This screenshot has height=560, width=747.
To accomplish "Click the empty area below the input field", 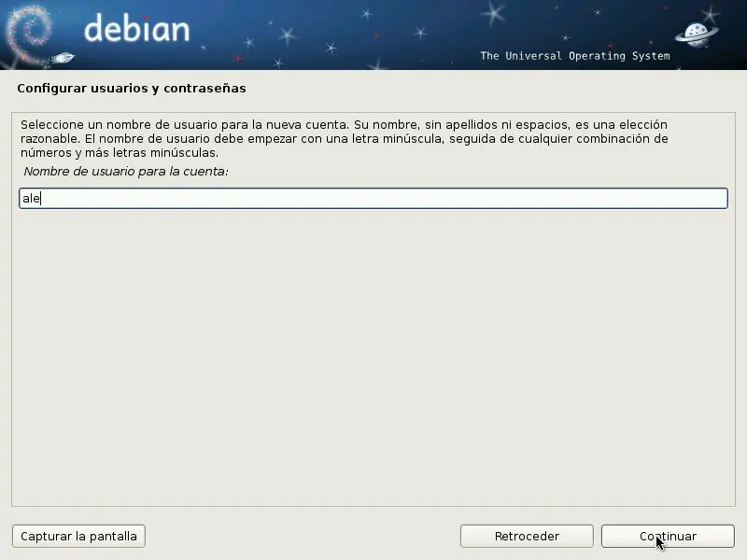I will point(373,355).
